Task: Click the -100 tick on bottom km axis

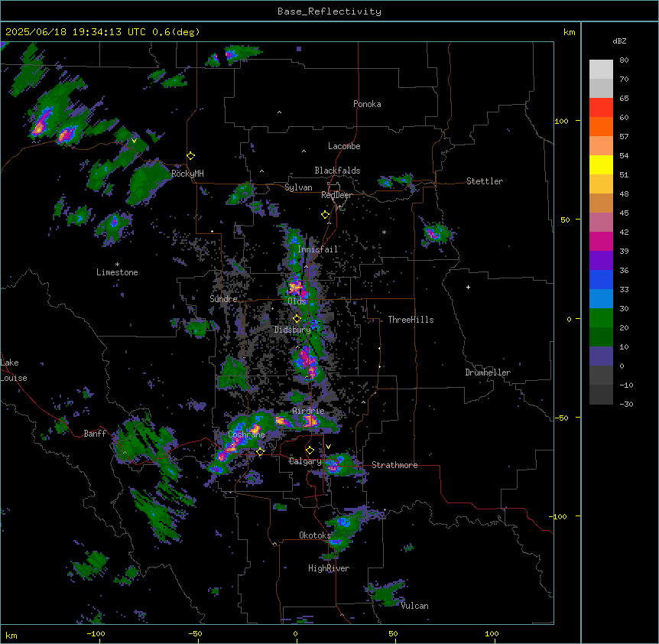Action: pyautogui.click(x=96, y=633)
